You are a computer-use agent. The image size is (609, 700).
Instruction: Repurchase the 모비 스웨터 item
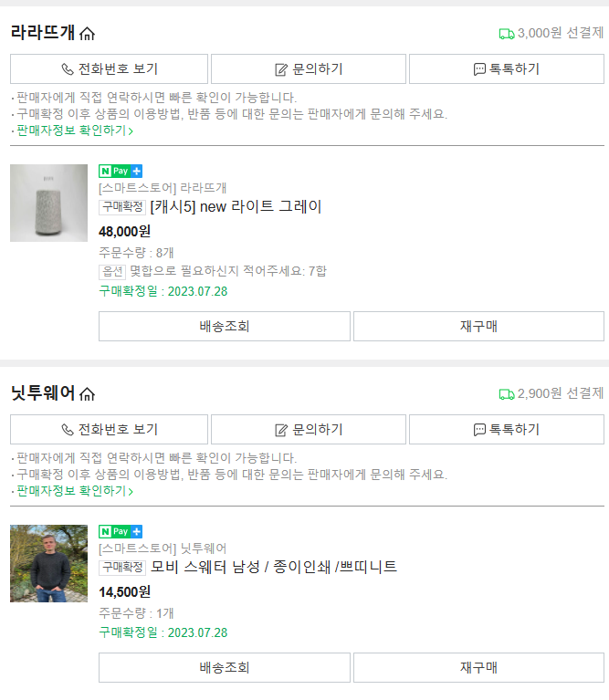pyautogui.click(x=478, y=668)
